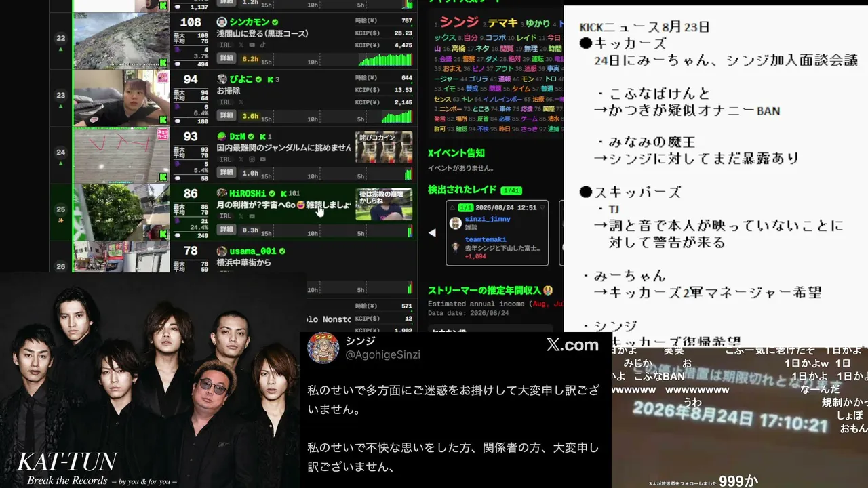Open X icon in DrM row
The image size is (868, 488).
click(x=241, y=159)
